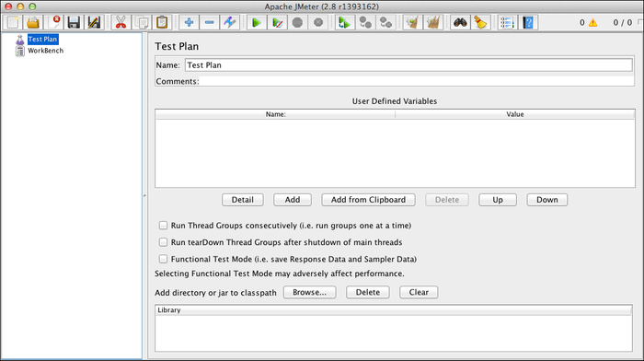Click the Delete button below the variables table

(447, 200)
